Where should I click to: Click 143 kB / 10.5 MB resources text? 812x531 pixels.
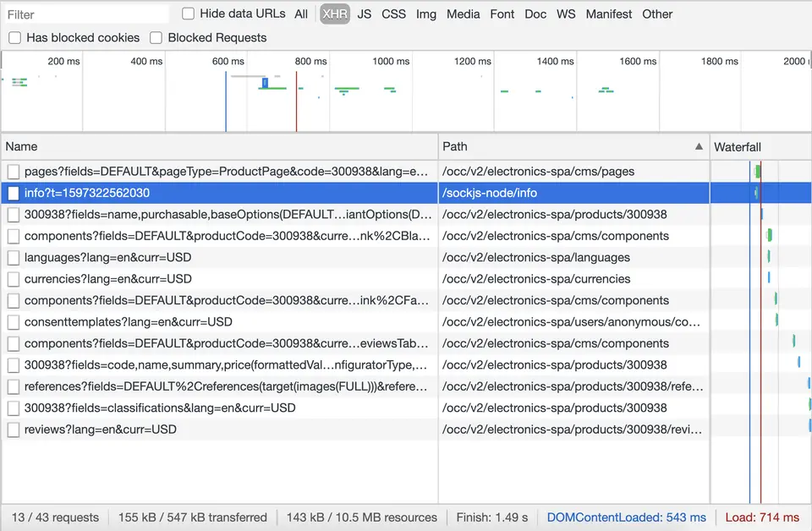click(x=361, y=517)
